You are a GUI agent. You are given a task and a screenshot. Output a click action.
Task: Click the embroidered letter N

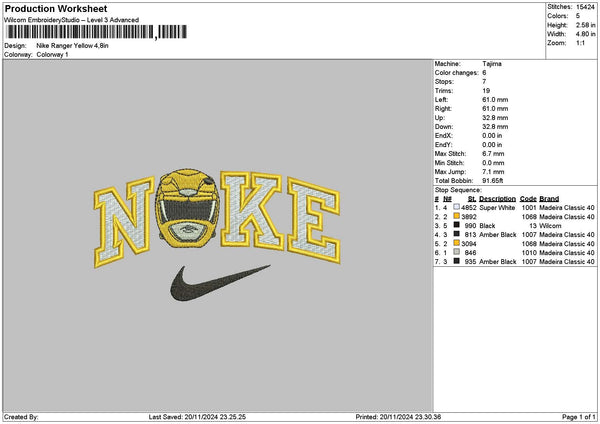click(124, 222)
